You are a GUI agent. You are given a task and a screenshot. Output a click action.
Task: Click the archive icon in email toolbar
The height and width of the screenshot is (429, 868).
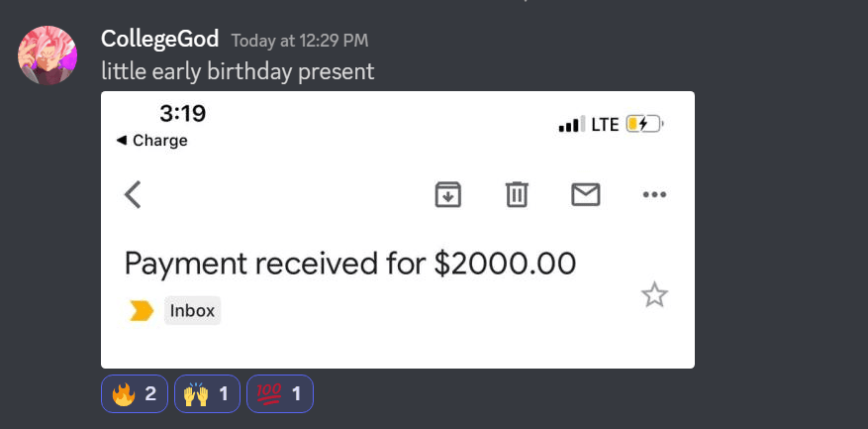tap(448, 195)
